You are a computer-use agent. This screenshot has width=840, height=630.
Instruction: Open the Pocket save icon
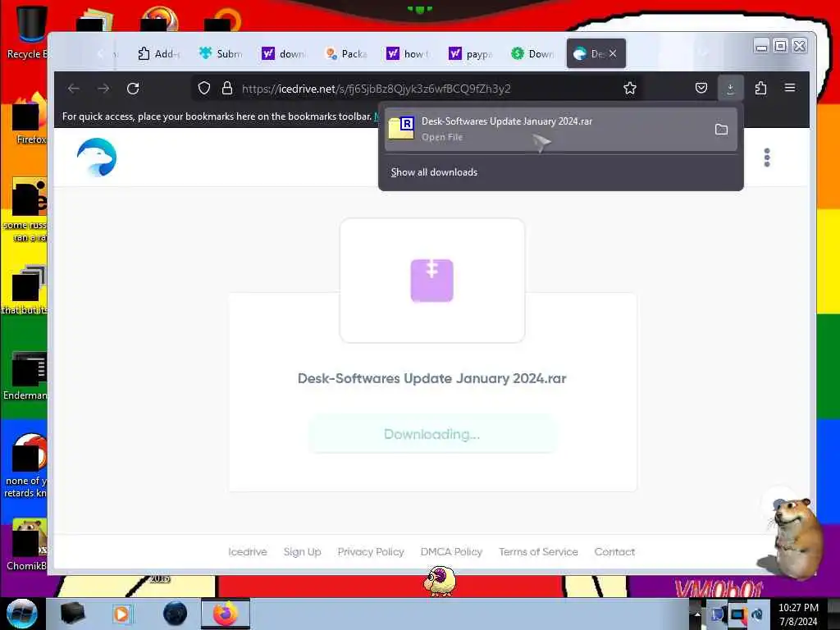701,88
